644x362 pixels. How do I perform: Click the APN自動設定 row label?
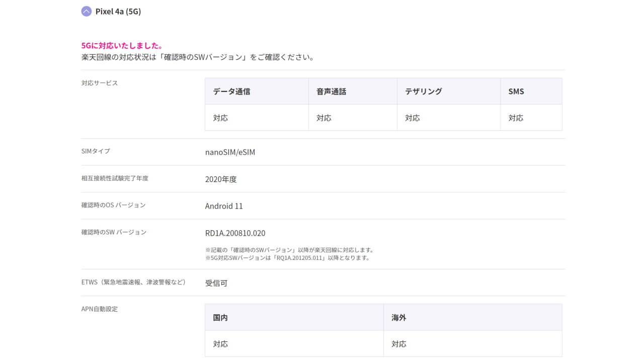click(100, 309)
